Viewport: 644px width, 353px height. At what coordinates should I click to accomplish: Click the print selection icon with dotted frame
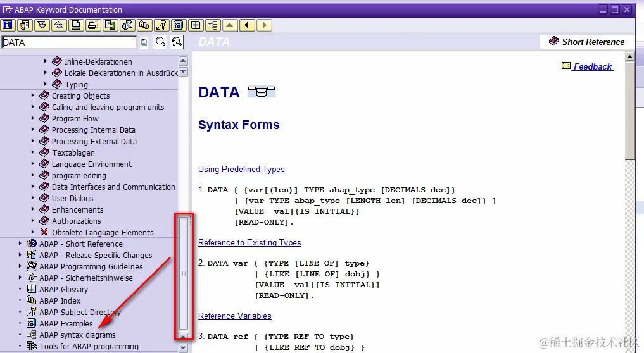coord(93,25)
